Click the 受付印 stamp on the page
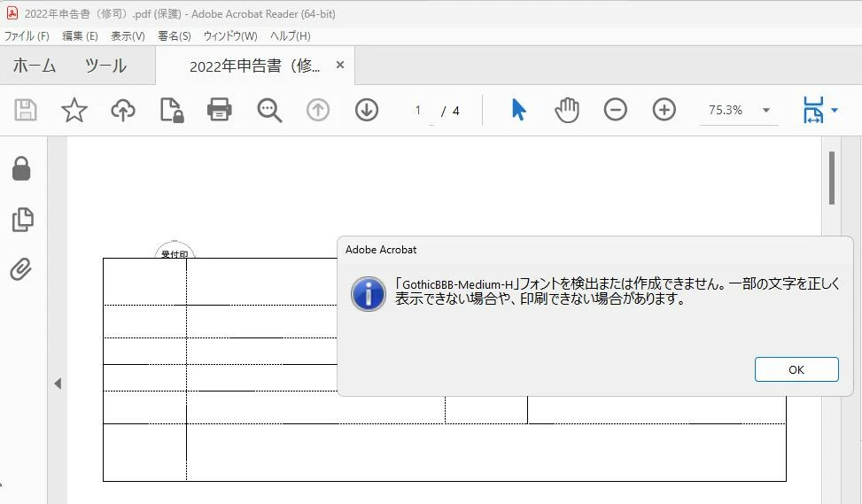The image size is (862, 504). (x=175, y=250)
